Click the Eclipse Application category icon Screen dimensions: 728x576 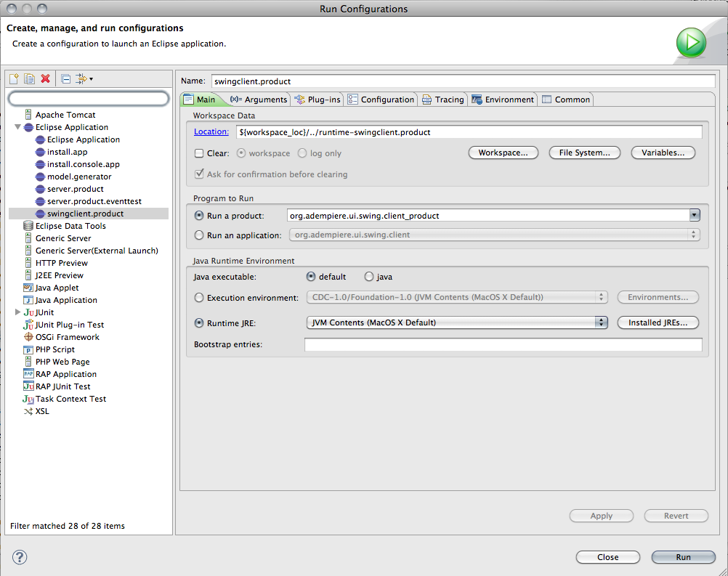pyautogui.click(x=28, y=127)
